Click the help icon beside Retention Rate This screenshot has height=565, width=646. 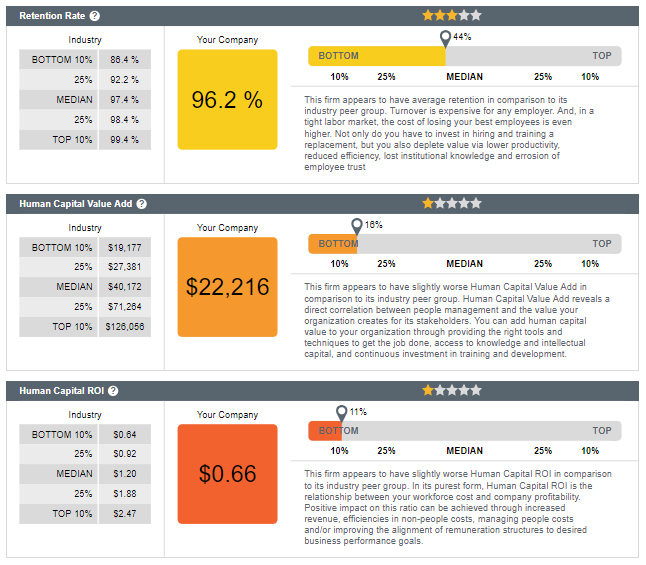[x=95, y=16]
